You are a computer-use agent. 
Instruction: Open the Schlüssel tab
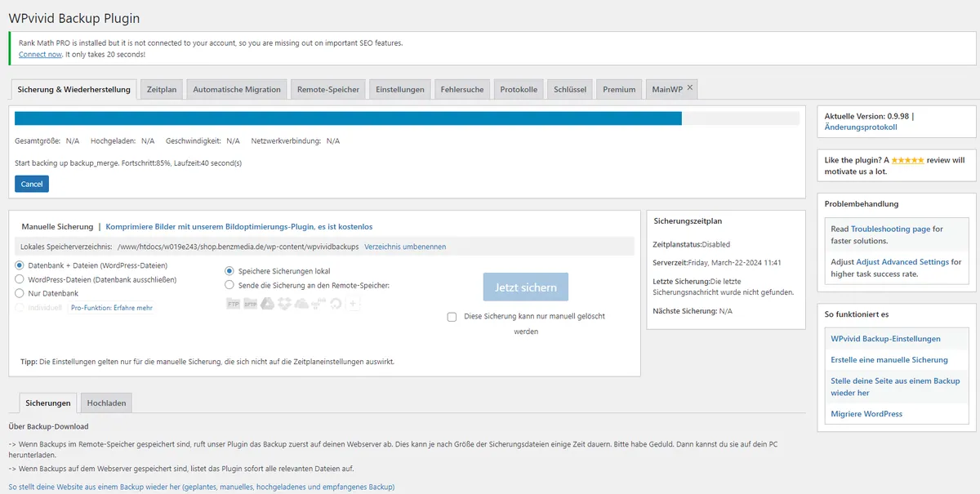(570, 90)
